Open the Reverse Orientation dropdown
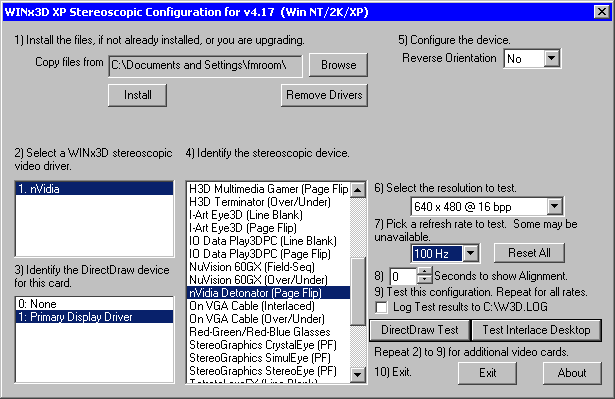The image size is (615, 399). (551, 58)
